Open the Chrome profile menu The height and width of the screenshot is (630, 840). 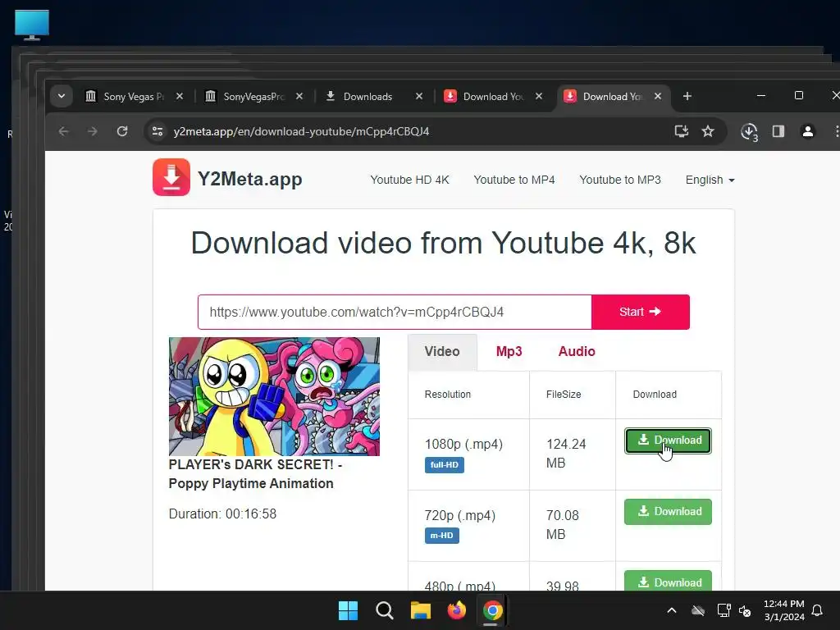click(808, 131)
